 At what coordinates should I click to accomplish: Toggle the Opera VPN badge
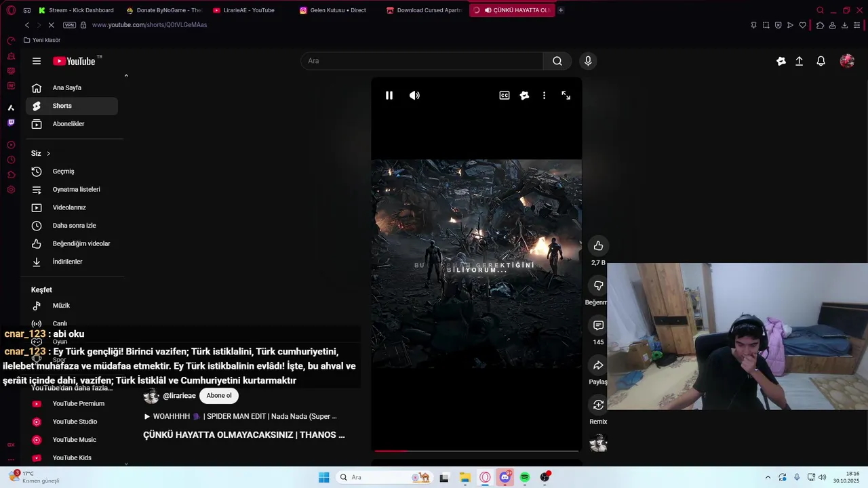click(x=69, y=25)
